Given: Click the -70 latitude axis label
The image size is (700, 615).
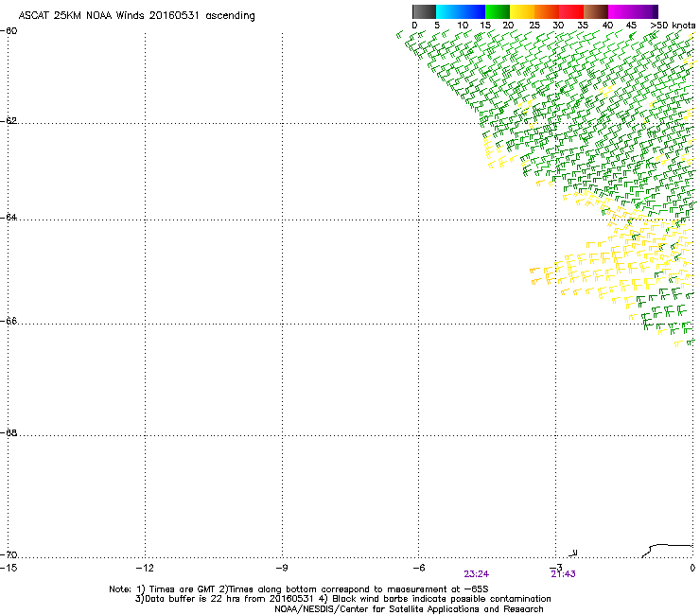Looking at the screenshot, I should [9, 554].
